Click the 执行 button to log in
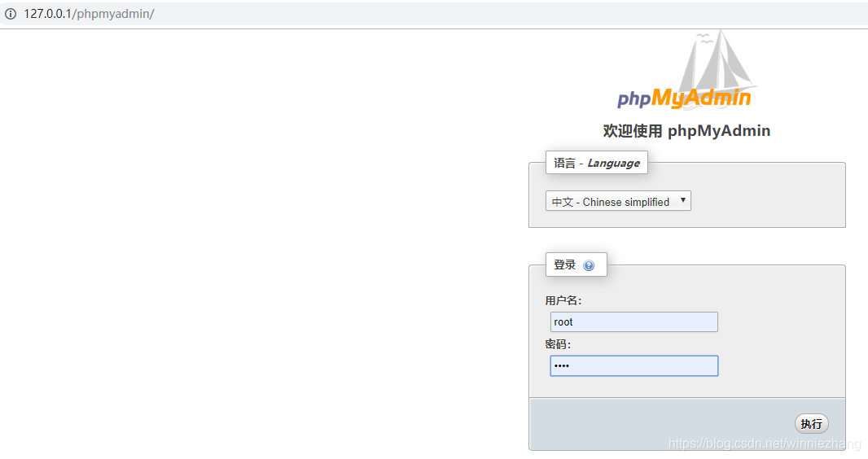Image resolution: width=868 pixels, height=459 pixels. click(811, 424)
